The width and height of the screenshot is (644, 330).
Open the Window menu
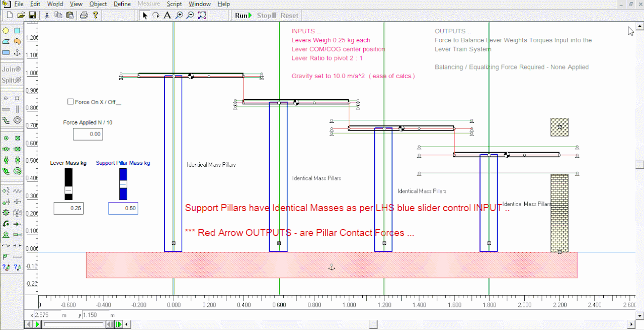(x=200, y=4)
